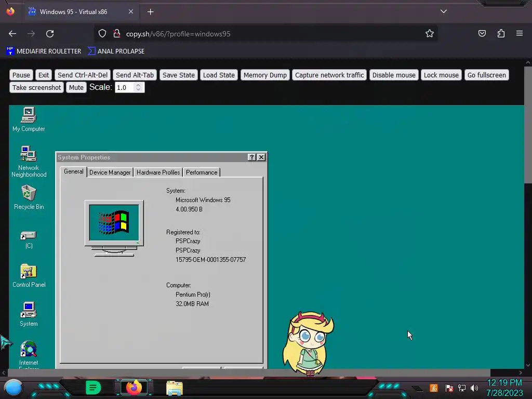Open My Computer desktop icon
This screenshot has width=532, height=399.
[x=29, y=119]
